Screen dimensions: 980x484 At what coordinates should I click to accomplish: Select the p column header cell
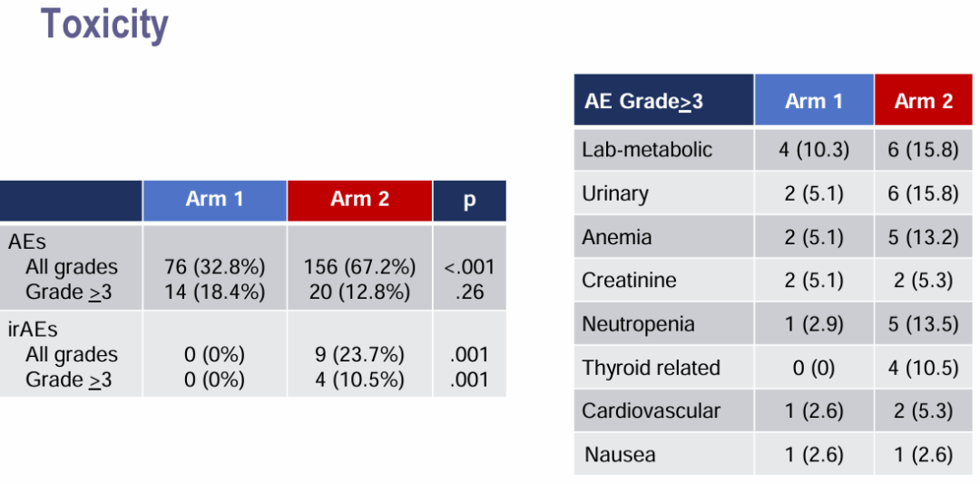[x=469, y=200]
